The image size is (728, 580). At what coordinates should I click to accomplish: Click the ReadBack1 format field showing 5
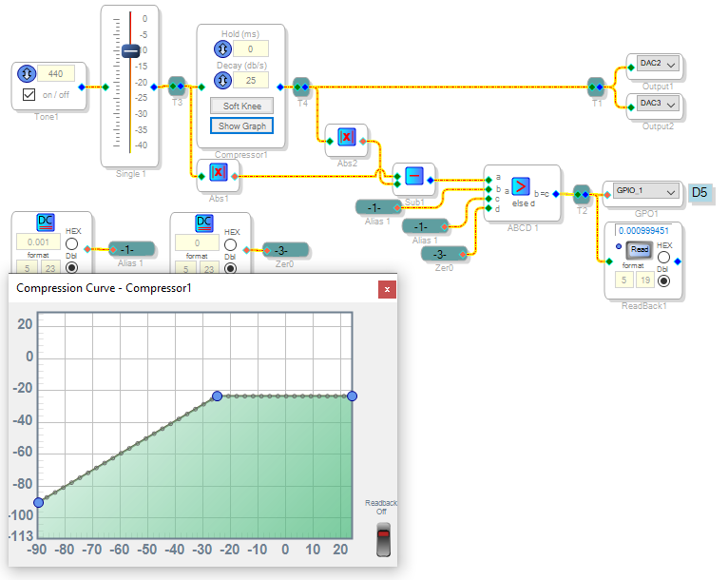tap(624, 280)
